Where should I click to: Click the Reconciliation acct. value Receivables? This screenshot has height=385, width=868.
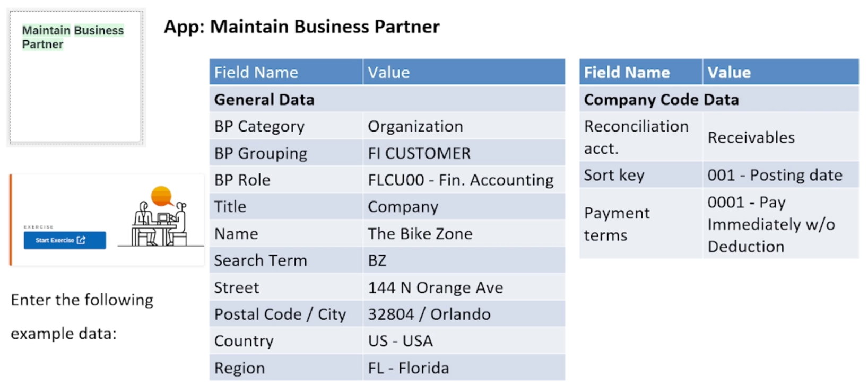point(751,138)
